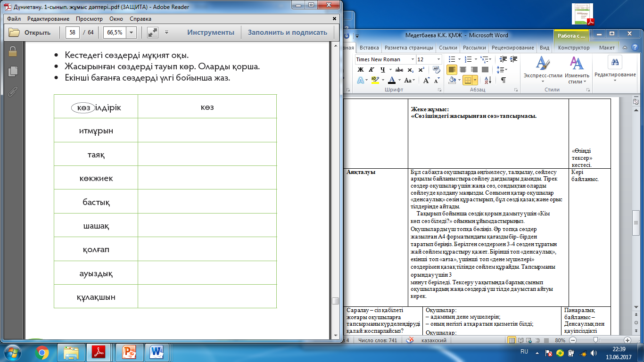This screenshot has height=362, width=644.
Task: Open the zoom percentage dropdown in Adobe Reader
Action: click(x=132, y=33)
